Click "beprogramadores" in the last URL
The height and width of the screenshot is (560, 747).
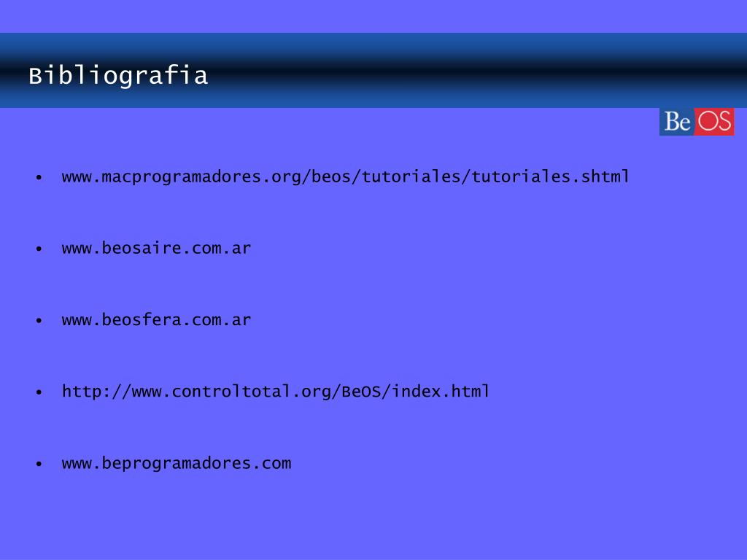[177, 463]
